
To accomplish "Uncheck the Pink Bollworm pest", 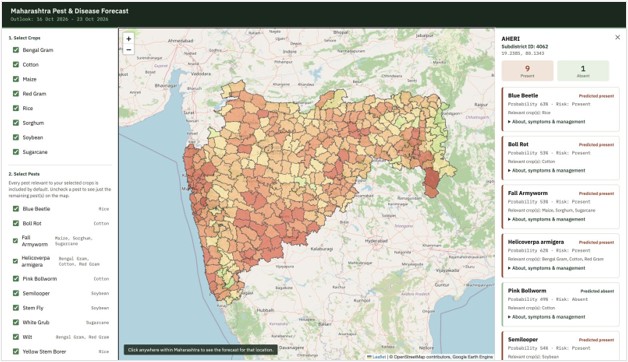I will coord(16,279).
